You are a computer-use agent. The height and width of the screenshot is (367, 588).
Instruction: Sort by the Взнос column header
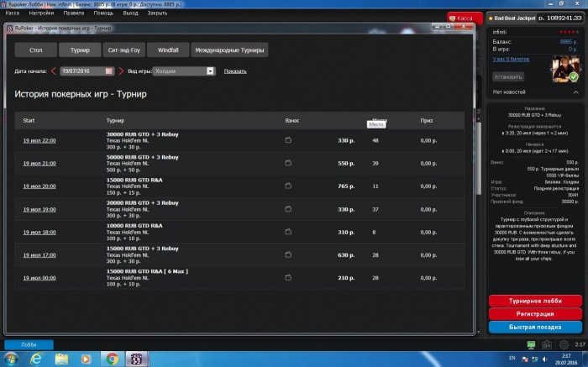coord(292,120)
